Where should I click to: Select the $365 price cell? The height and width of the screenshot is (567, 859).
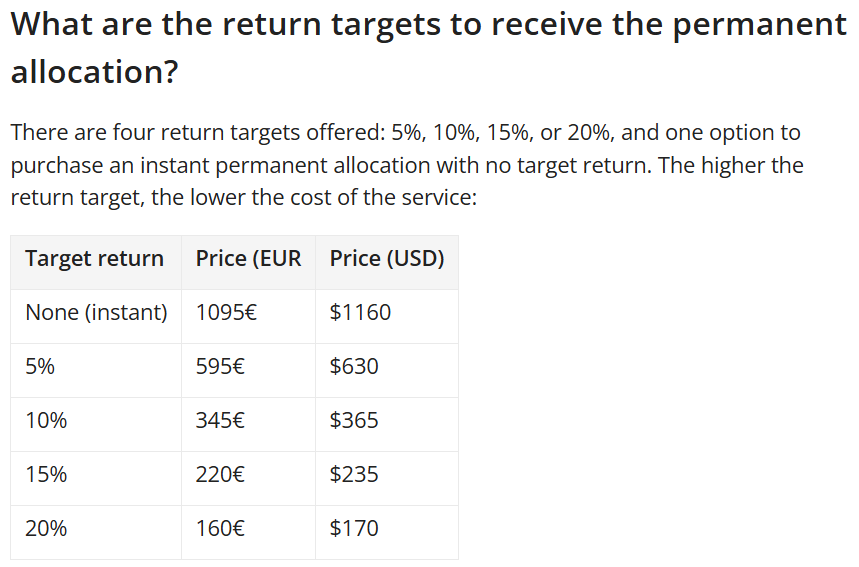[x=354, y=421]
